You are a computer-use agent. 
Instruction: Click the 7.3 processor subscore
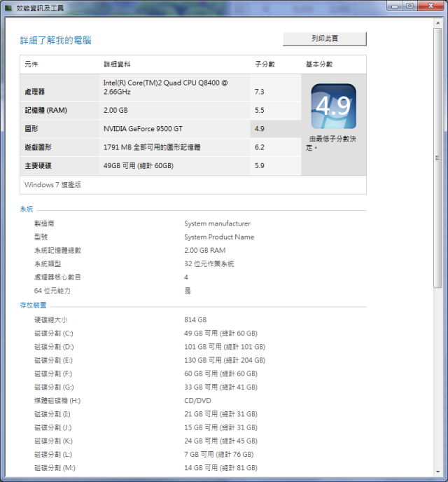(259, 92)
